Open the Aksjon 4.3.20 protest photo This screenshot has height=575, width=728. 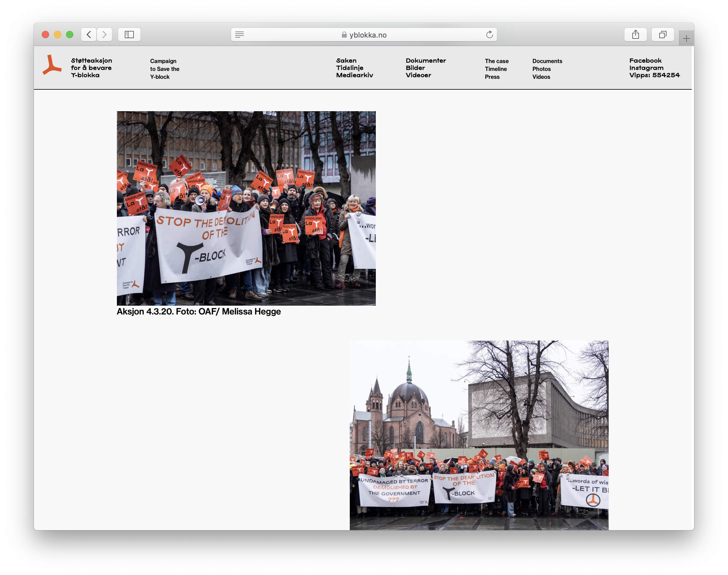(246, 208)
